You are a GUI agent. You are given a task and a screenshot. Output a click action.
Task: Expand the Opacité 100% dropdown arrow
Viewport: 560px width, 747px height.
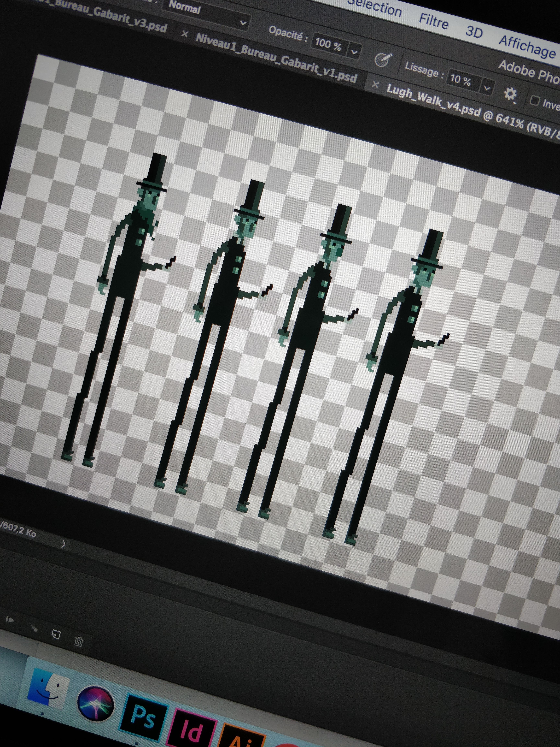(x=354, y=52)
